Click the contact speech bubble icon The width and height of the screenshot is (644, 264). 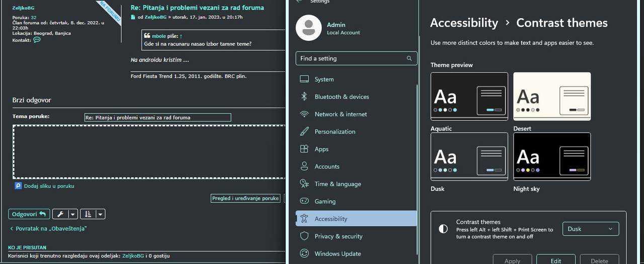tap(37, 40)
